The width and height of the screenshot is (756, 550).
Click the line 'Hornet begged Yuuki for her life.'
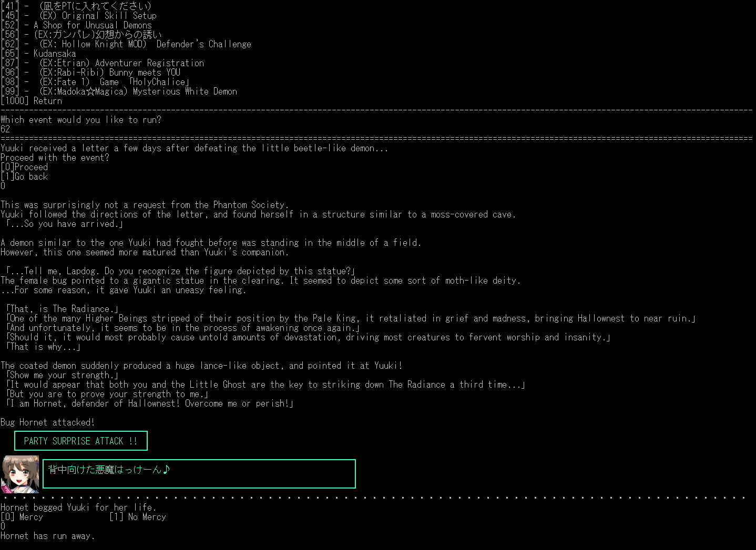[x=78, y=507]
